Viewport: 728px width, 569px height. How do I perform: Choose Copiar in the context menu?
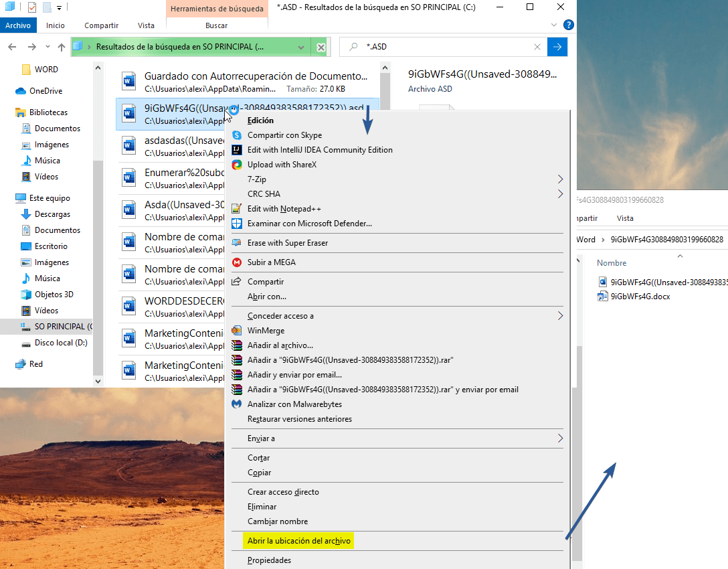(x=259, y=473)
